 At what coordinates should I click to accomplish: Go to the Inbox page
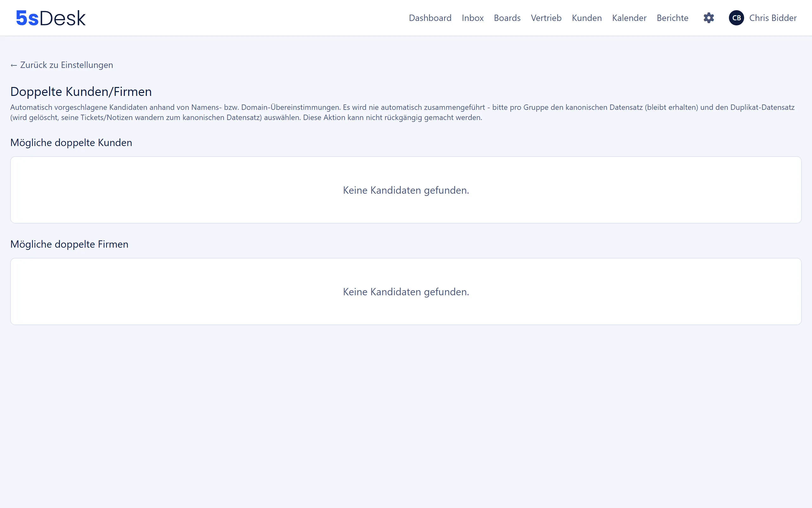click(472, 18)
